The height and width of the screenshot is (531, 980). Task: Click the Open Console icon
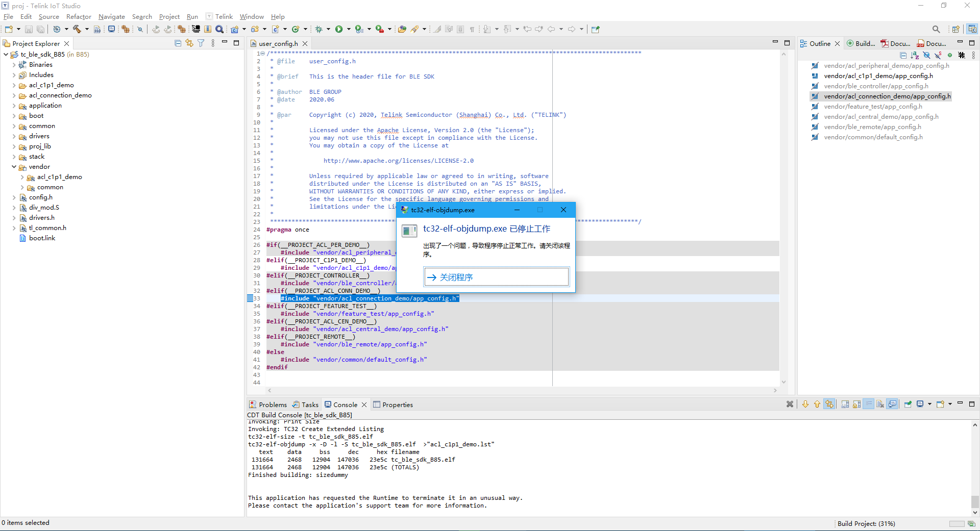click(x=940, y=404)
